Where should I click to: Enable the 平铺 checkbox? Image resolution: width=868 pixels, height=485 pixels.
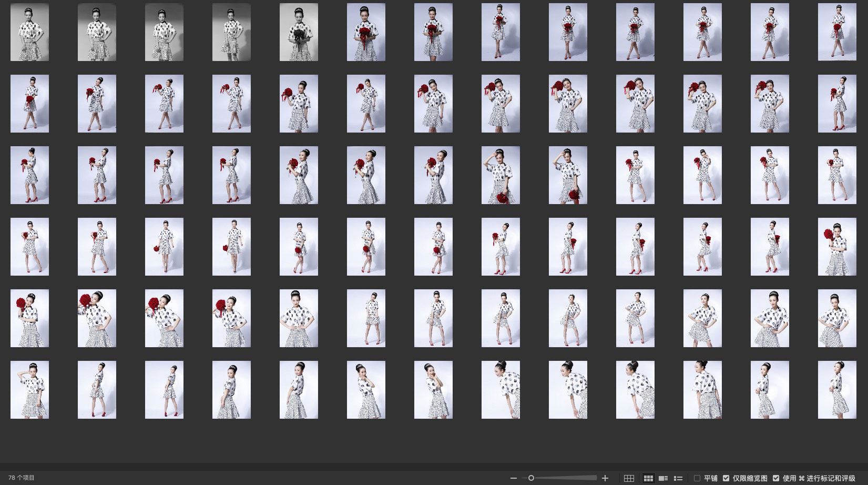tap(697, 478)
